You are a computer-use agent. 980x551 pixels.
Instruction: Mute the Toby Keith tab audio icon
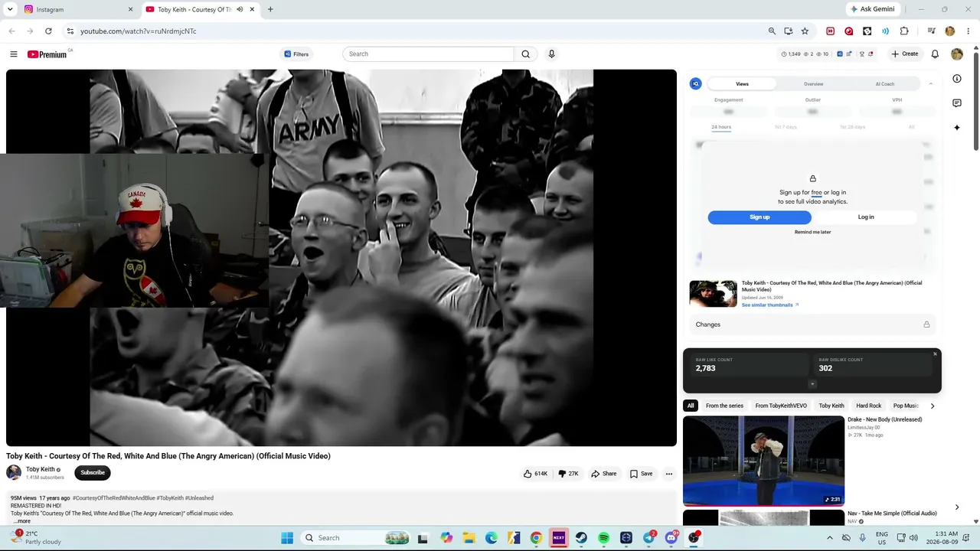pyautogui.click(x=240, y=9)
